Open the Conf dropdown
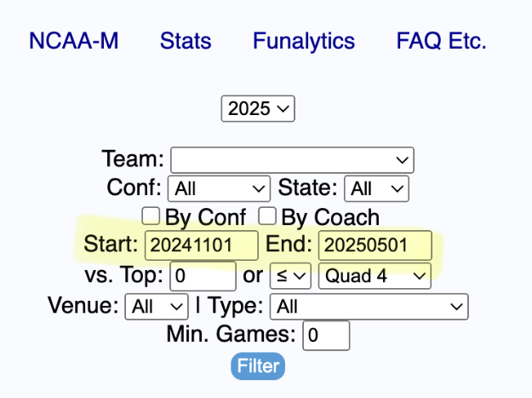This screenshot has width=532, height=398. 219,188
